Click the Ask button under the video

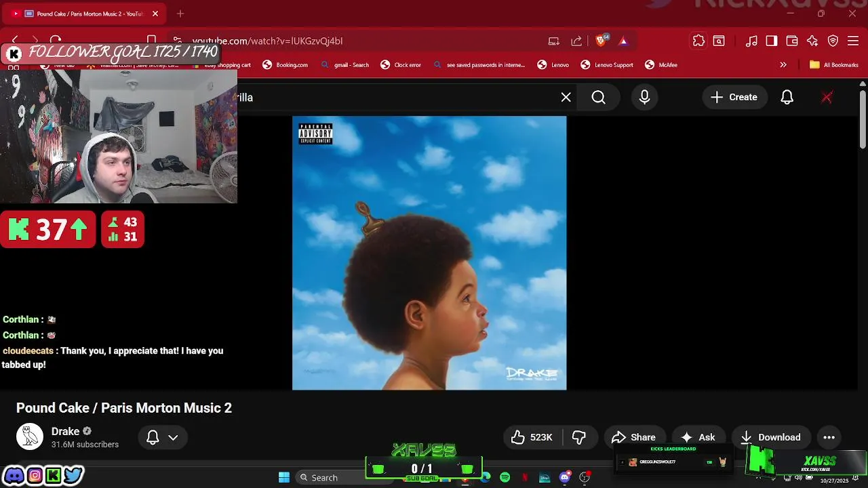click(698, 437)
